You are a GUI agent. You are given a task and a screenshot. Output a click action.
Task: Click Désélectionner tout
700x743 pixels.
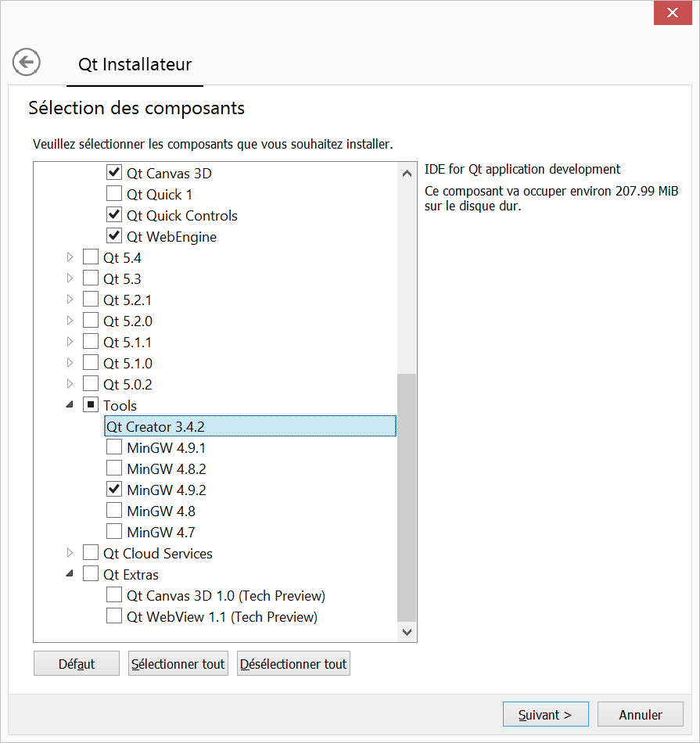coord(293,663)
